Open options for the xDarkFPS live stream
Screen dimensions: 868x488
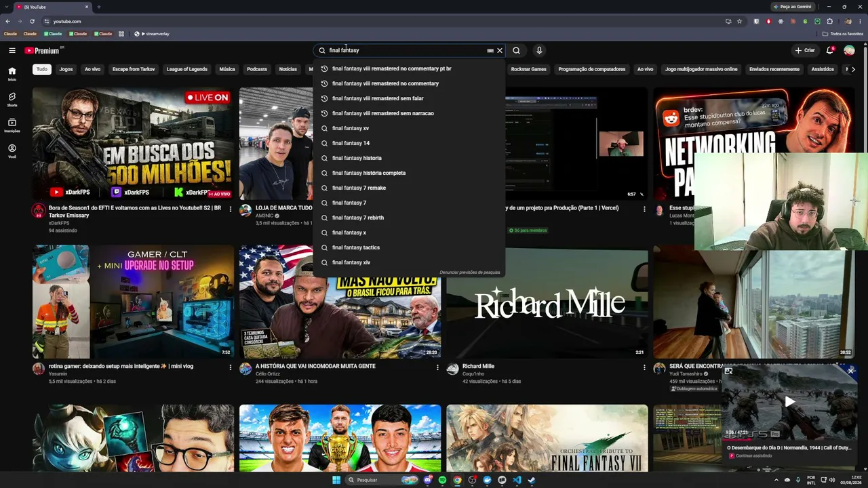pos(230,209)
